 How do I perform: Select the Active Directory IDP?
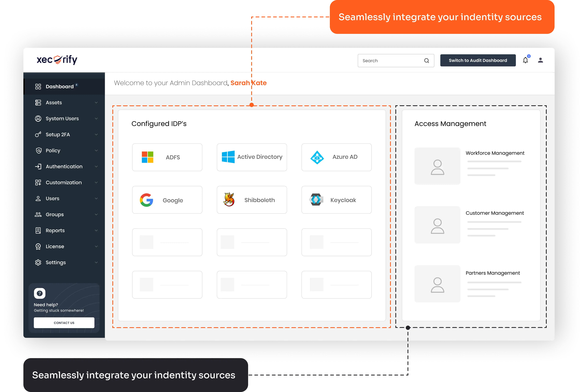pyautogui.click(x=252, y=157)
